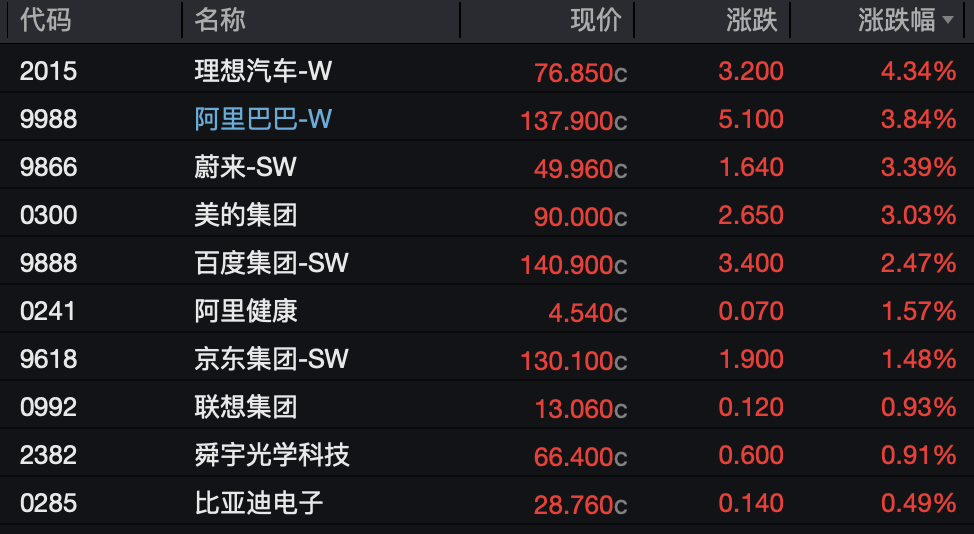Click percent change 3.39%
The height and width of the screenshot is (534, 974).
click(x=919, y=166)
